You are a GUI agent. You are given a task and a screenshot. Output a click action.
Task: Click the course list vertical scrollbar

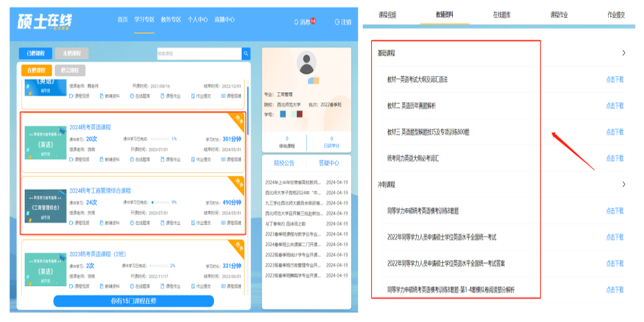click(248, 111)
